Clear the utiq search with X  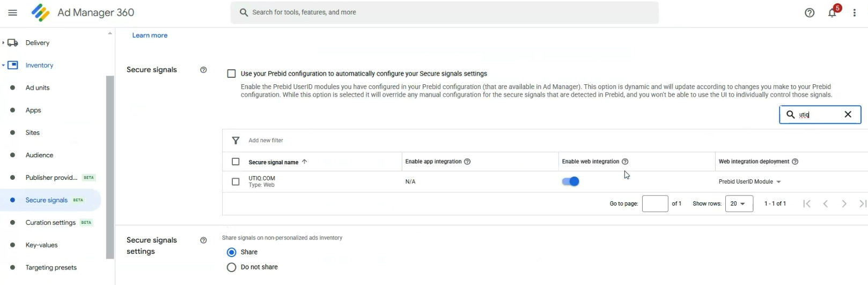tap(848, 114)
